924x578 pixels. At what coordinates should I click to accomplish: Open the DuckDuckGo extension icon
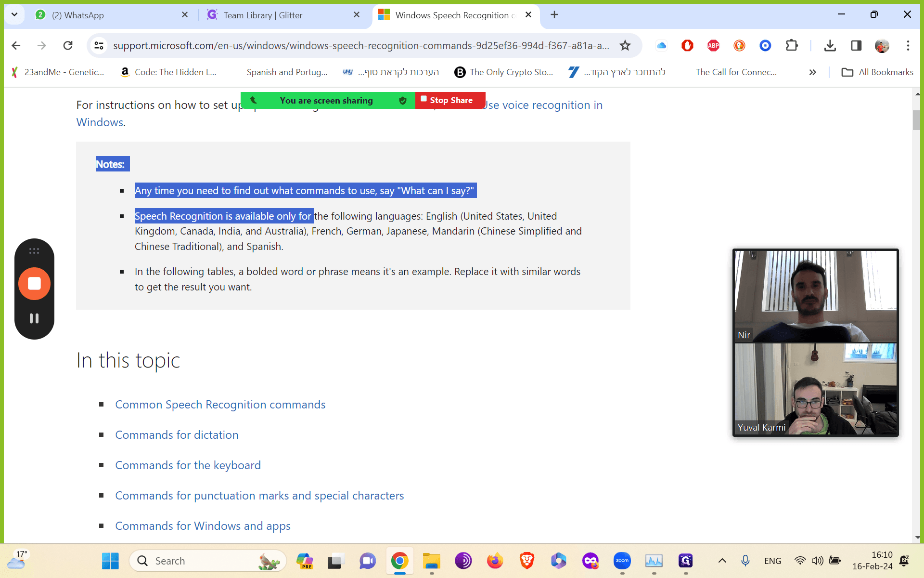click(x=739, y=45)
